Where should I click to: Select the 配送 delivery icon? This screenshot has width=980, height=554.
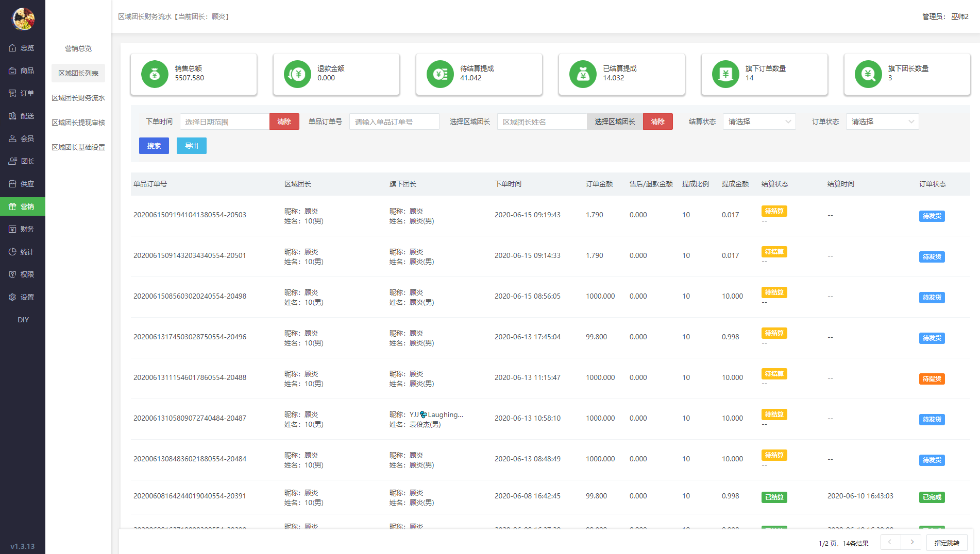pyautogui.click(x=12, y=116)
